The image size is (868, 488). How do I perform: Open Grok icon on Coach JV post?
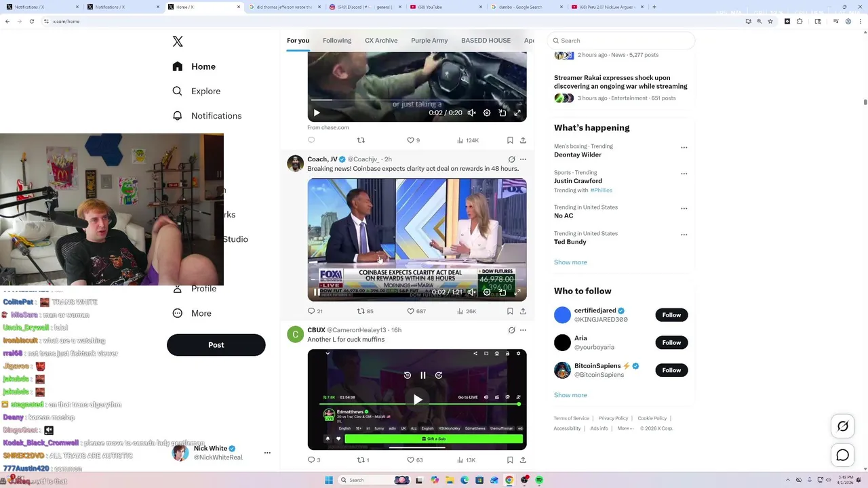(511, 159)
